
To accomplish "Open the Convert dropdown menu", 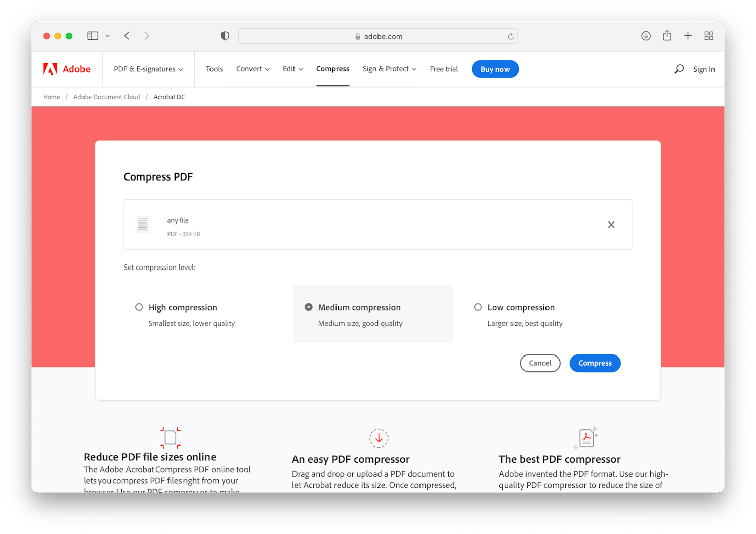I will pos(253,69).
